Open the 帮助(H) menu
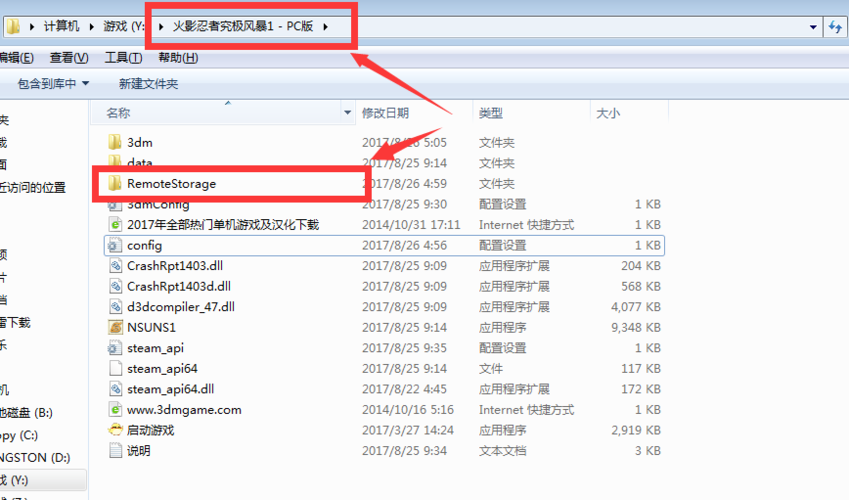849x500 pixels. click(x=178, y=58)
